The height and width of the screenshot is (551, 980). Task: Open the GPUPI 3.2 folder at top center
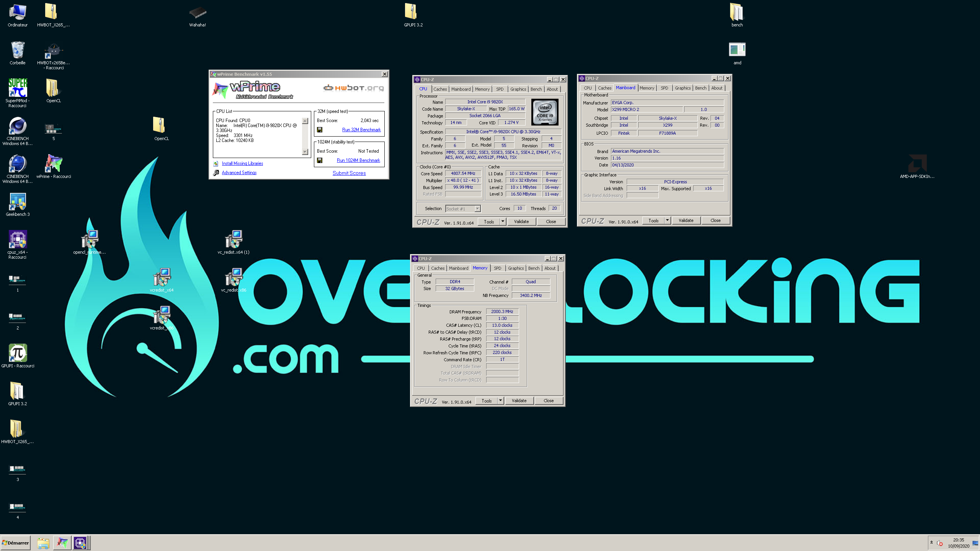tap(413, 15)
